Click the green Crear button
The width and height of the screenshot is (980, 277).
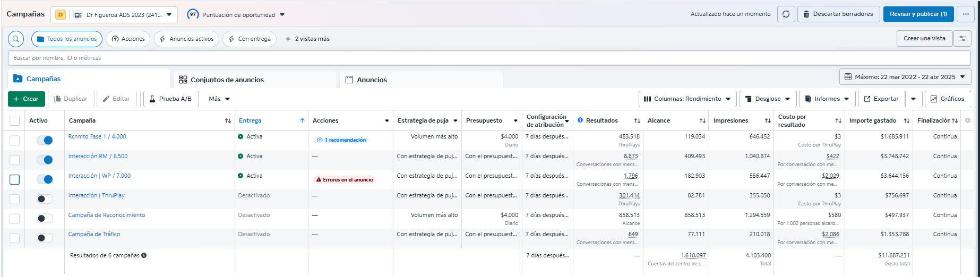point(27,99)
